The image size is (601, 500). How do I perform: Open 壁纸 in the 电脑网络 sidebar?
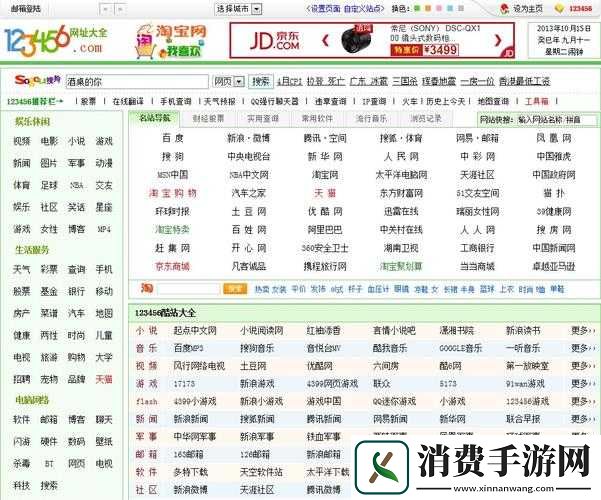click(x=104, y=441)
